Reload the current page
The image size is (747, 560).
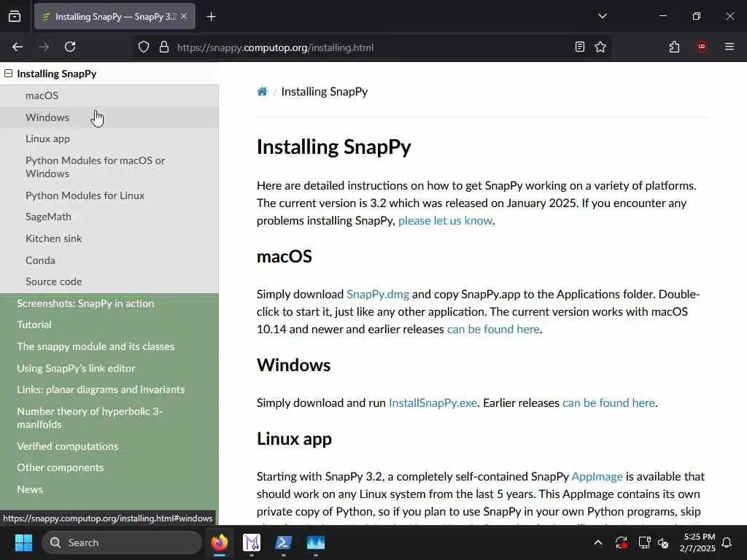point(70,47)
